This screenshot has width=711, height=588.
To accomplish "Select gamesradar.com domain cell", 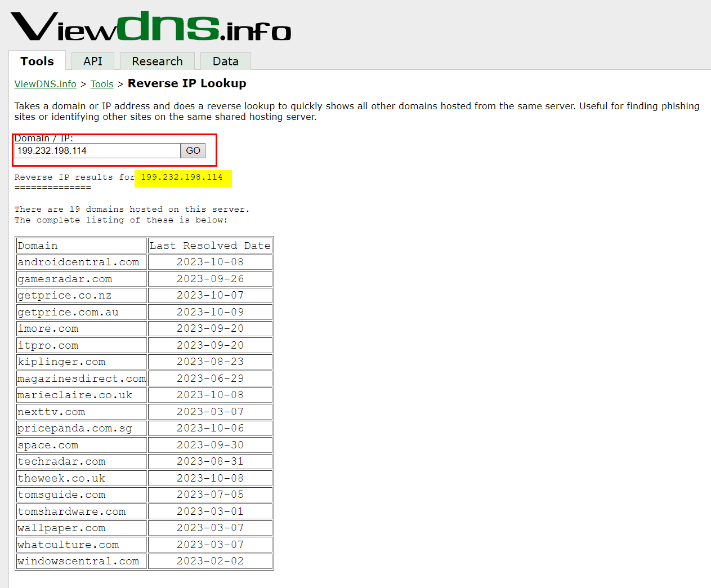I will pyautogui.click(x=82, y=279).
